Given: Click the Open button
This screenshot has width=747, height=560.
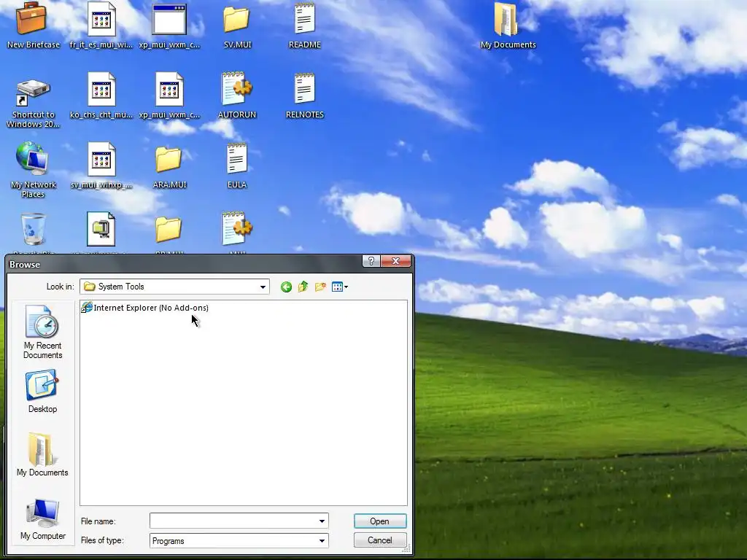Looking at the screenshot, I should click(379, 521).
